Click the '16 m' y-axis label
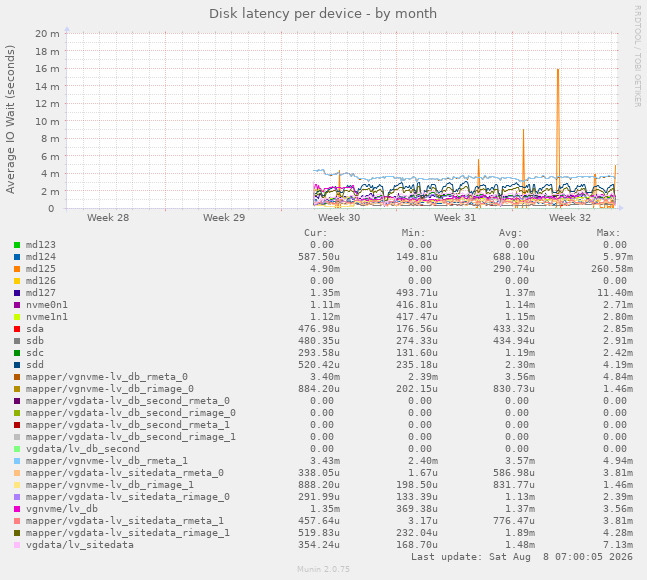 [x=47, y=69]
